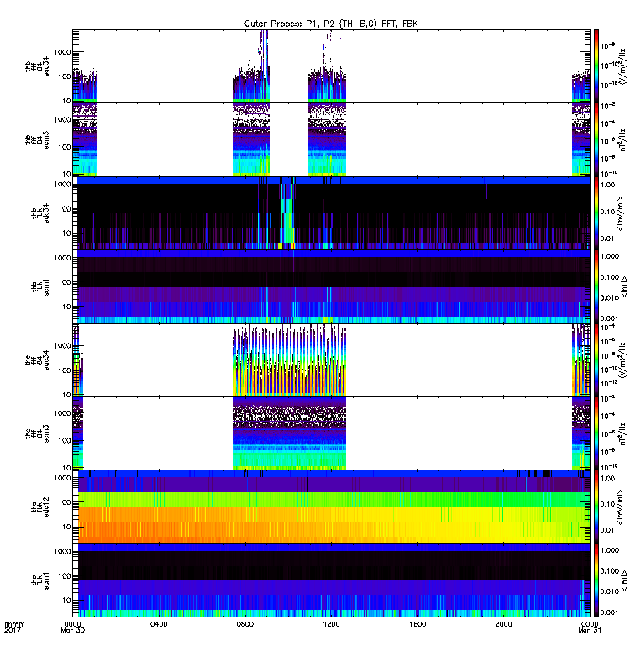Click the "hhmm 2017" axis caption
The height and width of the screenshot is (672, 630).
[14, 627]
